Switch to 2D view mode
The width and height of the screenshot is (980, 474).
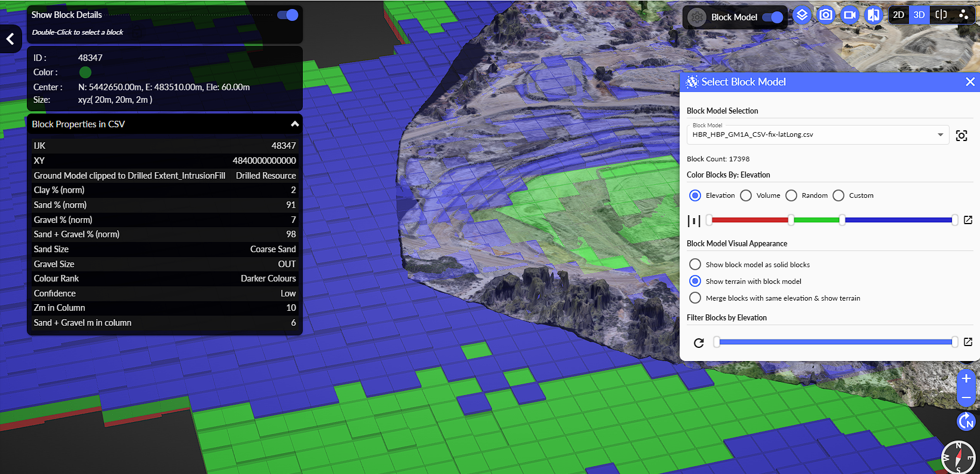click(x=898, y=15)
